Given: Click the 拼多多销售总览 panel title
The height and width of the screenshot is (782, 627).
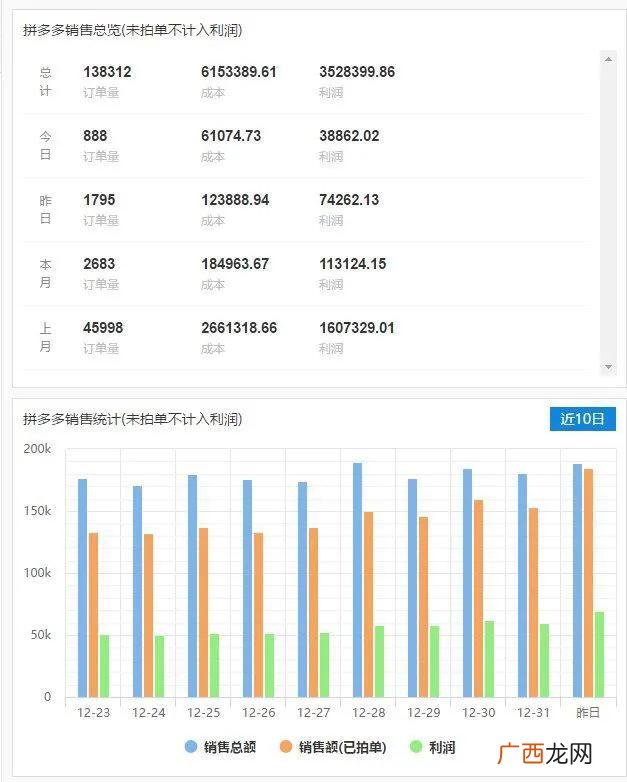Looking at the screenshot, I should pyautogui.click(x=132, y=30).
